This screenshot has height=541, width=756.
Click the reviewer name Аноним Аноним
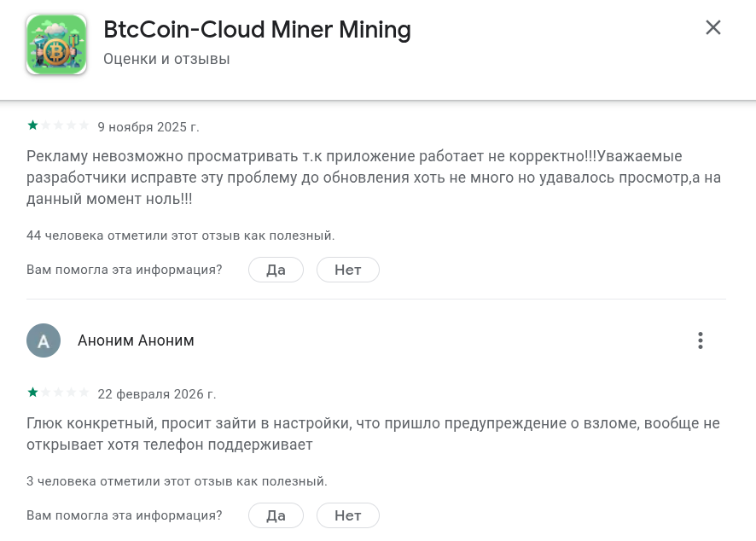[x=136, y=340]
